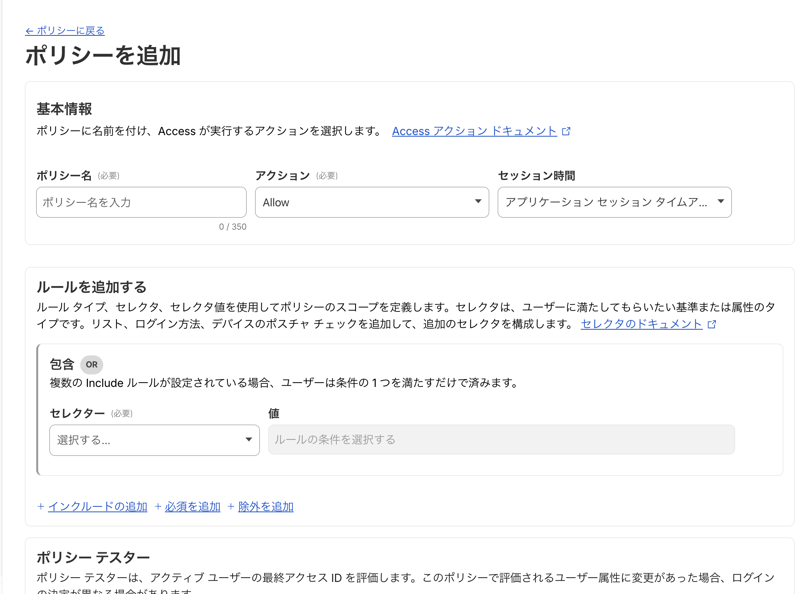Open the 選択する... selector dropdown

pyautogui.click(x=154, y=440)
